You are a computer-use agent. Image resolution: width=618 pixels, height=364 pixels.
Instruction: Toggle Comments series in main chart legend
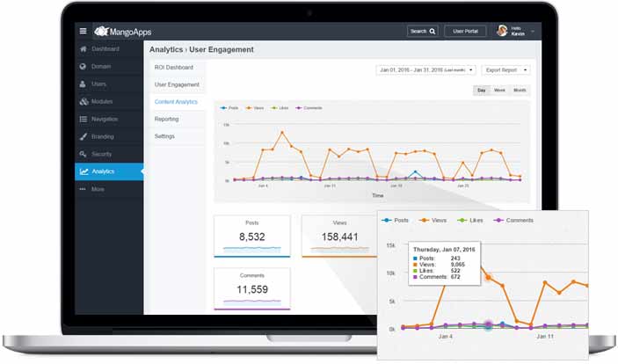pos(309,108)
